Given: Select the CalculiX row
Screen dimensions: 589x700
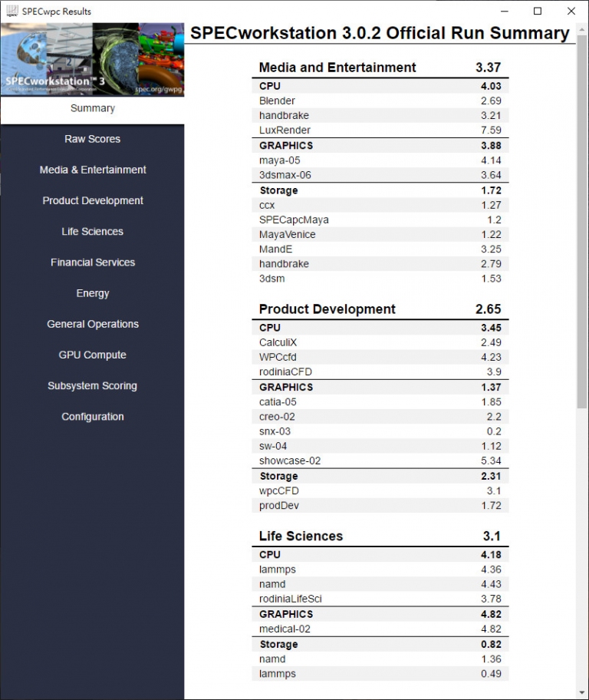Looking at the screenshot, I should [x=380, y=342].
